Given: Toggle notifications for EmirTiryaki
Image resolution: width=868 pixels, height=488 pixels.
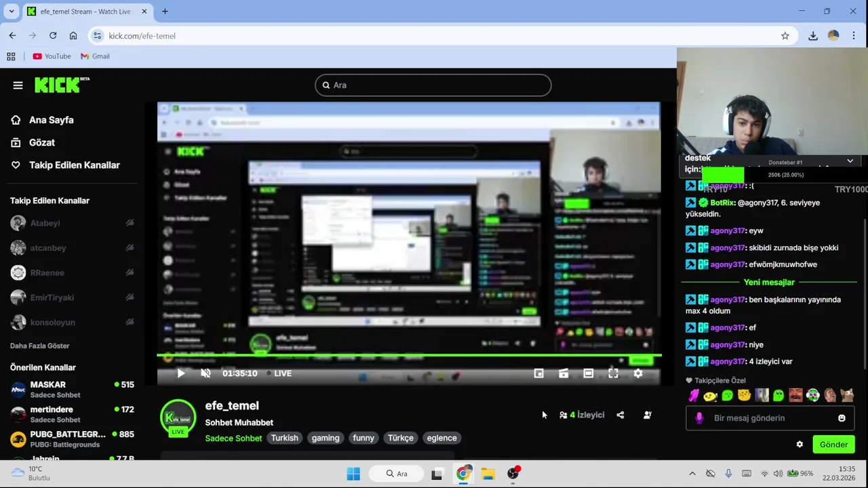Looking at the screenshot, I should (130, 298).
